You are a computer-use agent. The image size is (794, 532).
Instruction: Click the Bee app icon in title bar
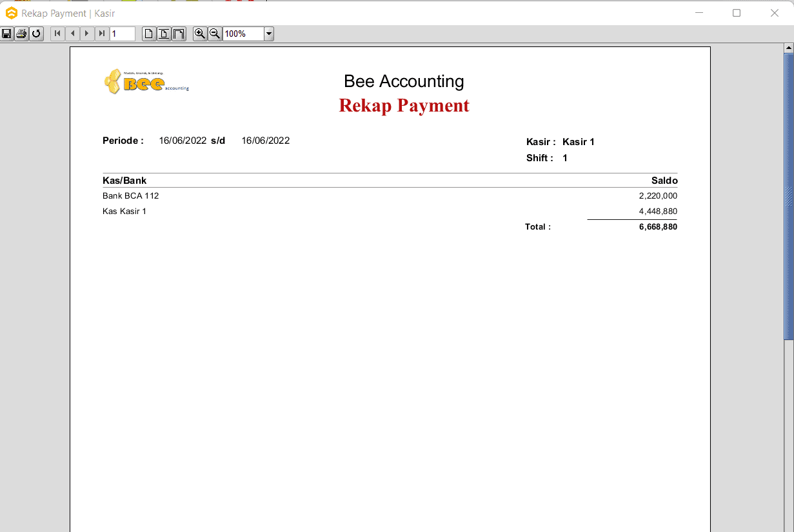pyautogui.click(x=12, y=13)
